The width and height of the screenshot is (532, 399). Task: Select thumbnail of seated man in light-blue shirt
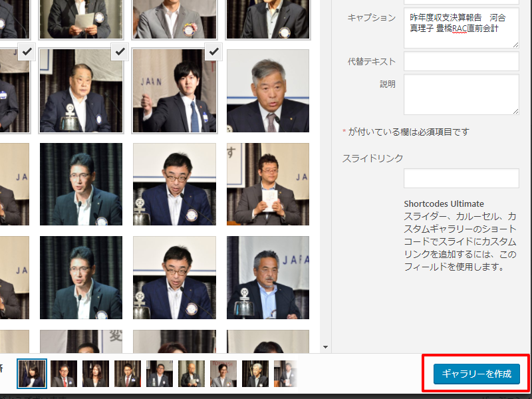(267, 277)
